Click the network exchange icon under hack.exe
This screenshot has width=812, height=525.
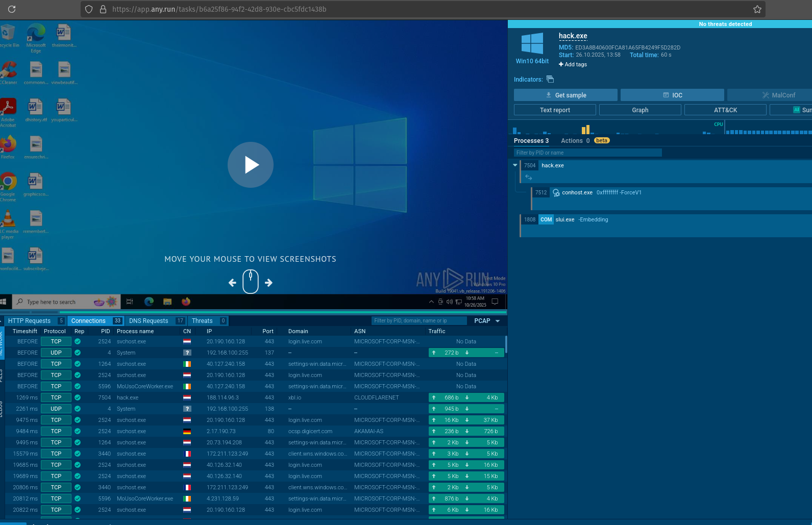(x=529, y=177)
